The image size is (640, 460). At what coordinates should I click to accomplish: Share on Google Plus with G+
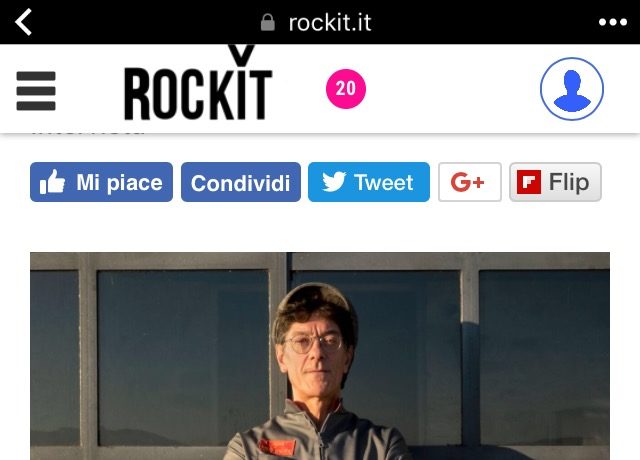pos(470,182)
